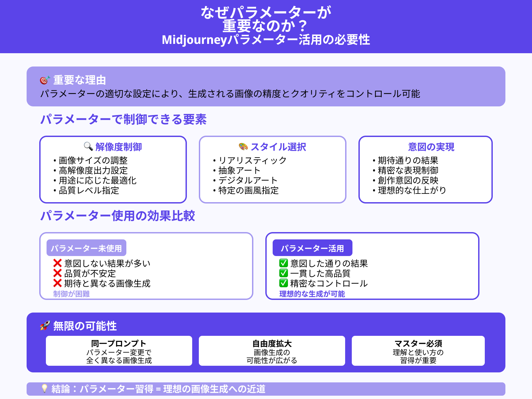Screen dimensions: 532x399
Task: Select the パラメーター活用 label
Action: 312,248
